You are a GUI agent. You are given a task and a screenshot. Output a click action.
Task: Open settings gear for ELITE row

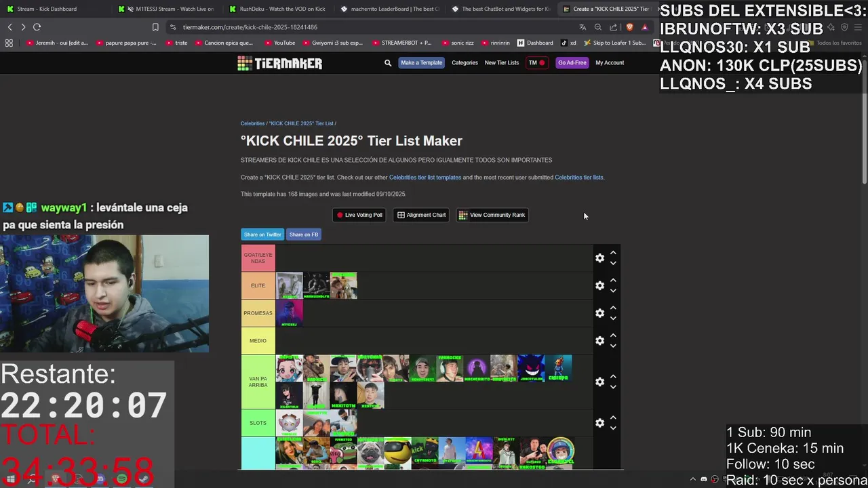click(x=599, y=285)
